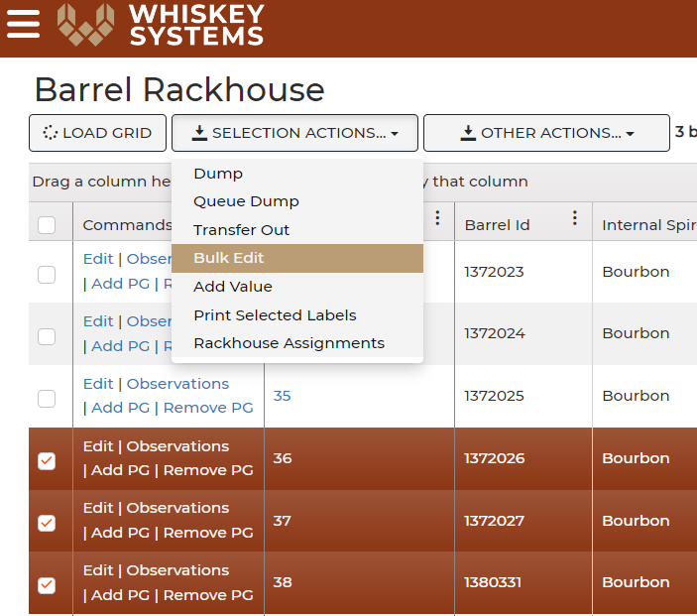
Task: Click Remove PG for barrel 1372027
Action: [x=208, y=533]
